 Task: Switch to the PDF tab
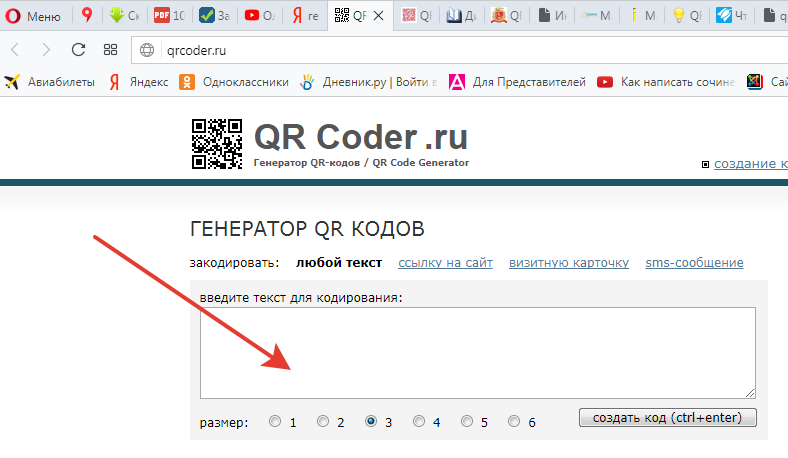pos(169,16)
